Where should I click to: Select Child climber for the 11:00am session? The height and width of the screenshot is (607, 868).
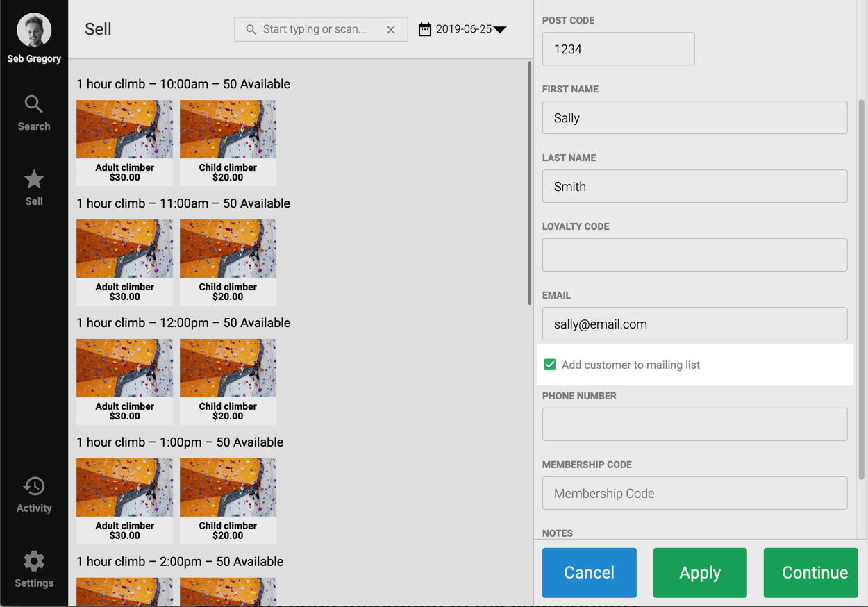pyautogui.click(x=228, y=262)
